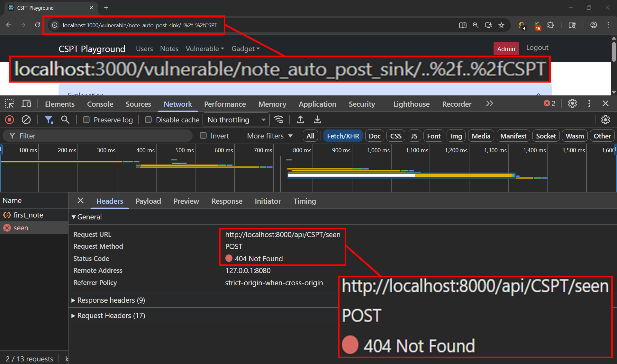Select the All request type filter
This screenshot has width=617, height=364.
(x=310, y=136)
